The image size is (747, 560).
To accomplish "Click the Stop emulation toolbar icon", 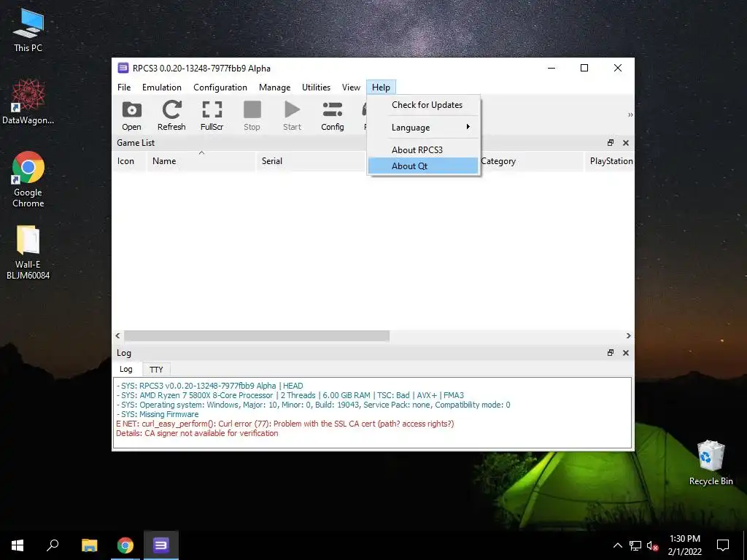I will (x=252, y=115).
